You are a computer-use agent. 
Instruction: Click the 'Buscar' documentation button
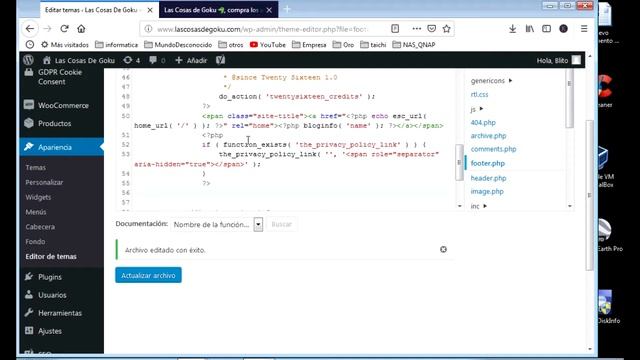282,224
